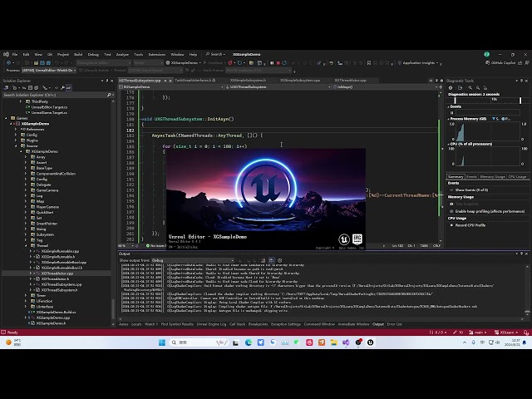Click the Solution Explorer properties wrench icon
Viewport: 532px width, 399px height.
[x=63, y=88]
